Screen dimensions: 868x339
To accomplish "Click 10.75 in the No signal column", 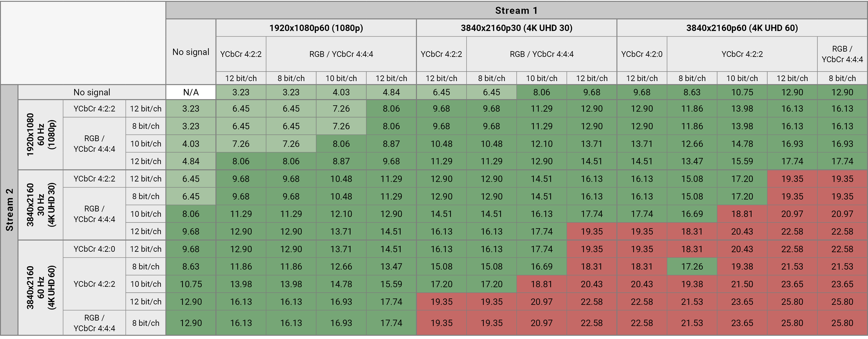I will coord(191,284).
